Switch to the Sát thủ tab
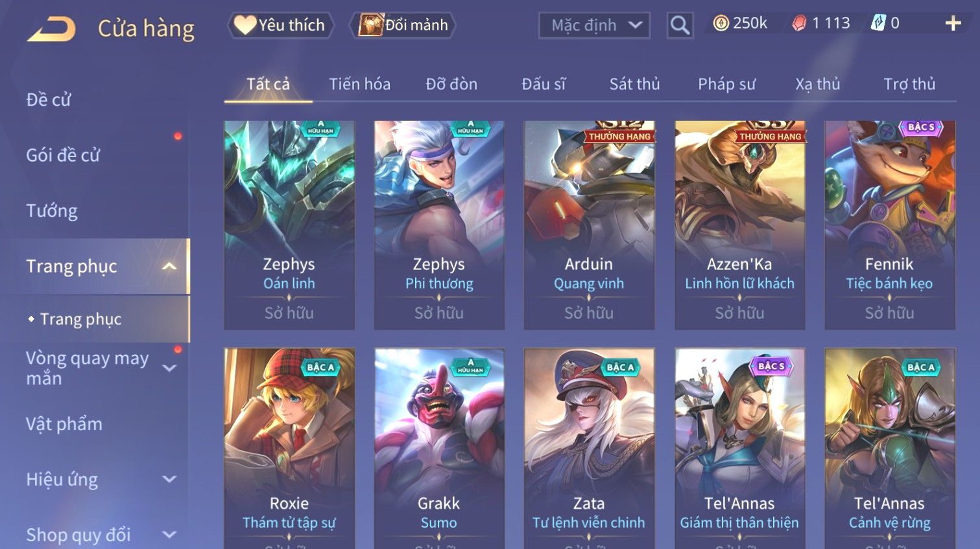The width and height of the screenshot is (980, 549). tap(634, 84)
